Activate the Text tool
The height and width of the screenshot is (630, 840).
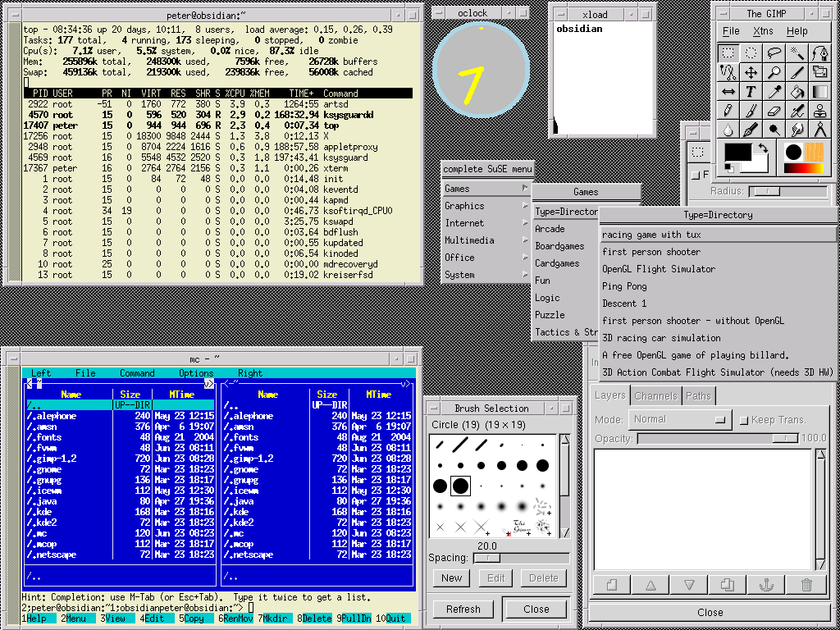[751, 92]
